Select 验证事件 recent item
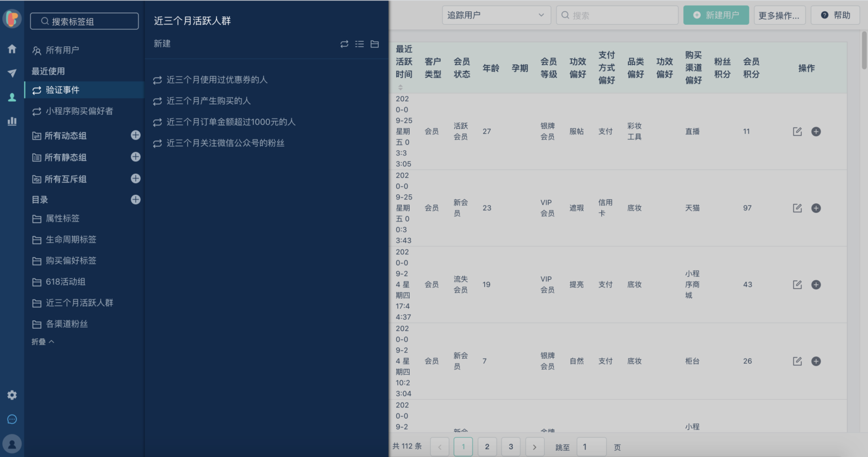The width and height of the screenshot is (868, 457). (x=84, y=90)
